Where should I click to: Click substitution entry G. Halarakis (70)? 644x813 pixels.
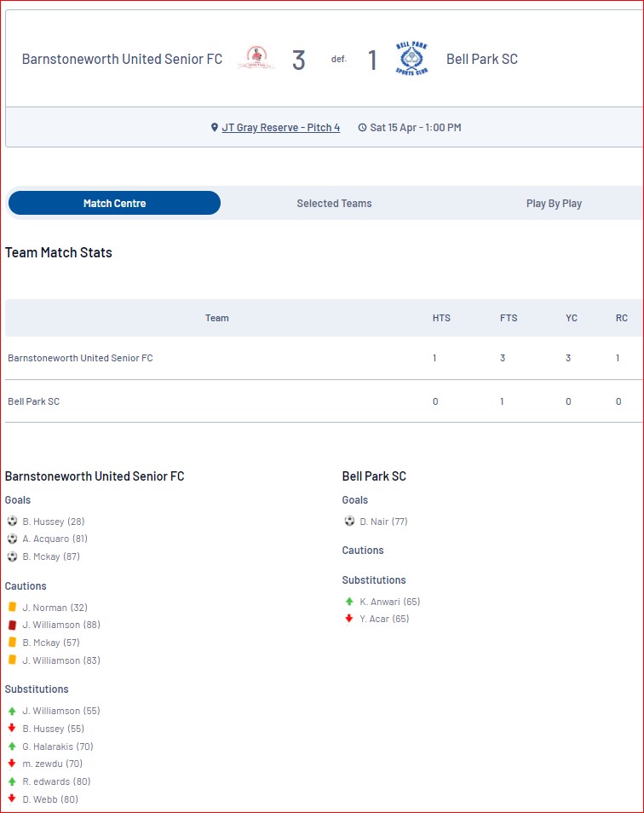click(58, 747)
